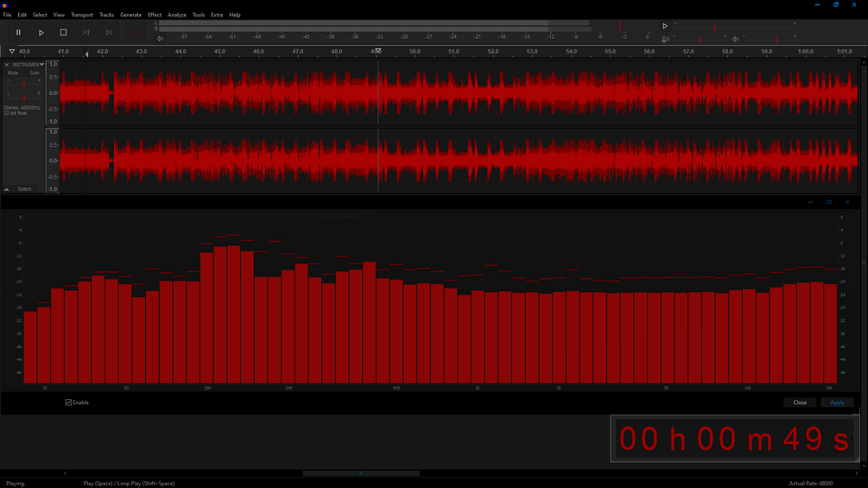Click the 'Playing.' status text
868x488 pixels.
[x=16, y=484]
